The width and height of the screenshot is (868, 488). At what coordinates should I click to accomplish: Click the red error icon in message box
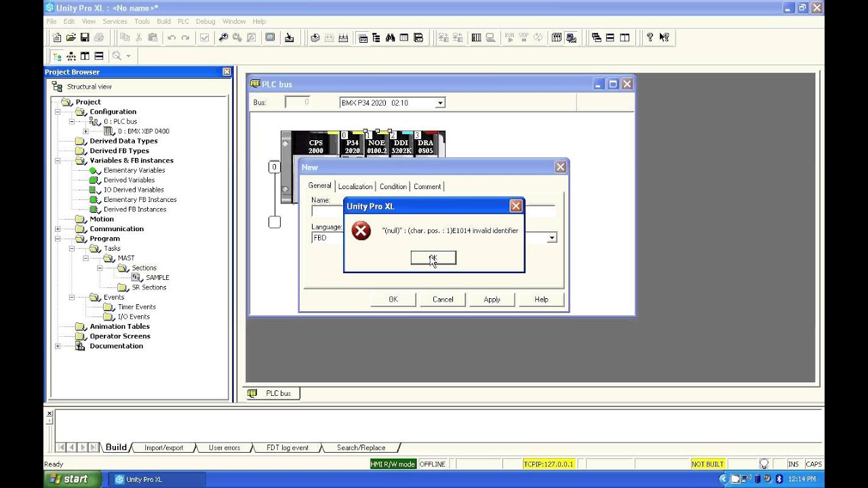click(x=361, y=231)
